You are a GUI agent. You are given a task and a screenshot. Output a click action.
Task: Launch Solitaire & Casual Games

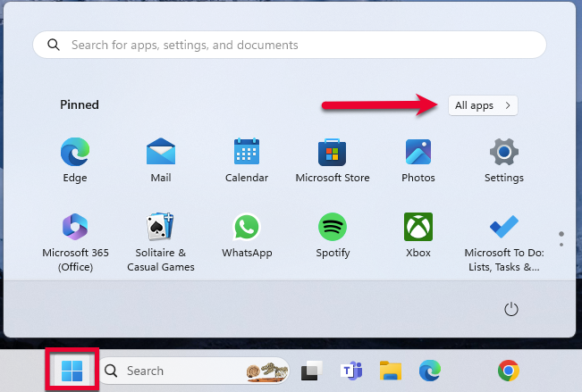tap(161, 242)
